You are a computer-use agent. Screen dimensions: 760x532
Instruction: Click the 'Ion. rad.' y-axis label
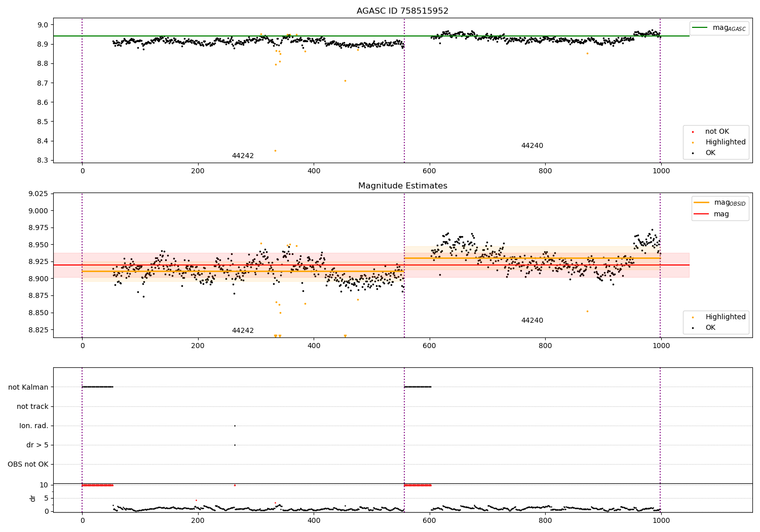click(x=34, y=426)
